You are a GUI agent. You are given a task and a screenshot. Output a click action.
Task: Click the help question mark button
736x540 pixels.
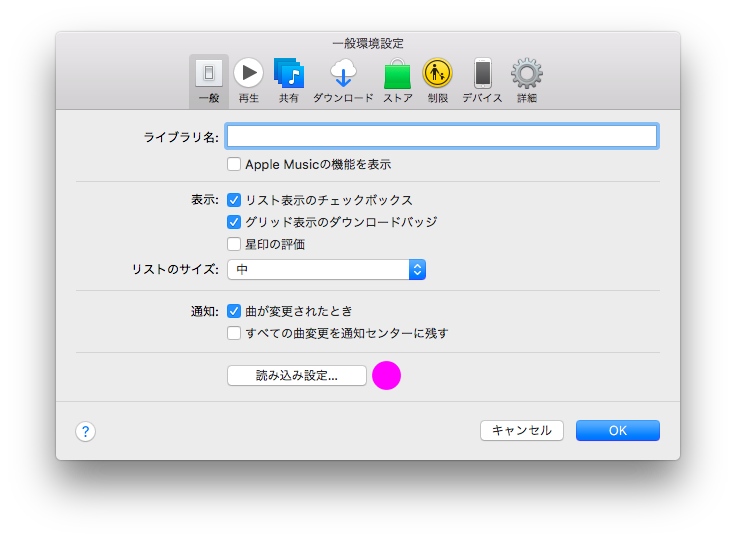[85, 431]
